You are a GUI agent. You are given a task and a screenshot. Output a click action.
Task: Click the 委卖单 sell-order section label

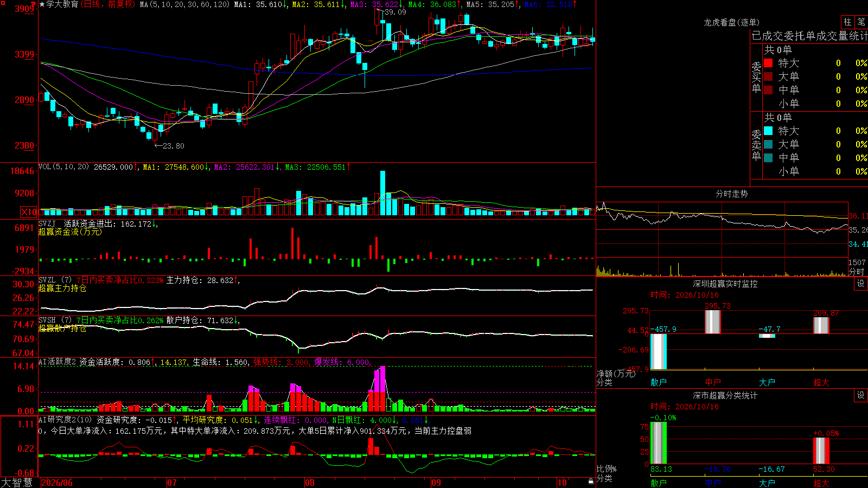tap(756, 145)
